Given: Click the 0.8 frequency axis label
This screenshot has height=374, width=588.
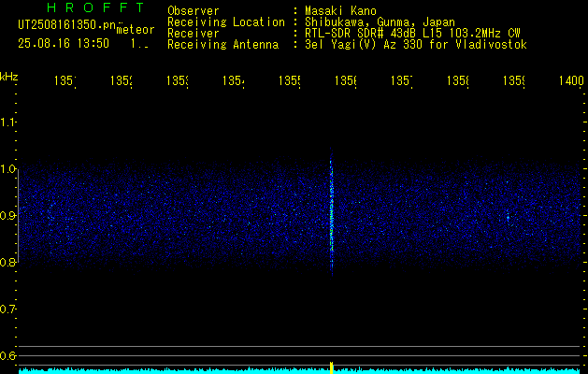Looking at the screenshot, I should [8, 262].
